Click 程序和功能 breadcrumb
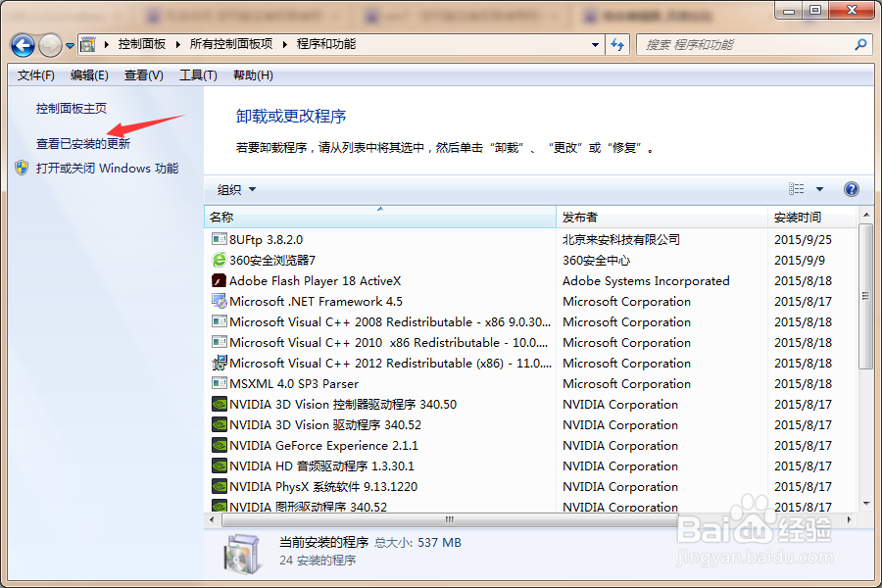 click(x=326, y=44)
